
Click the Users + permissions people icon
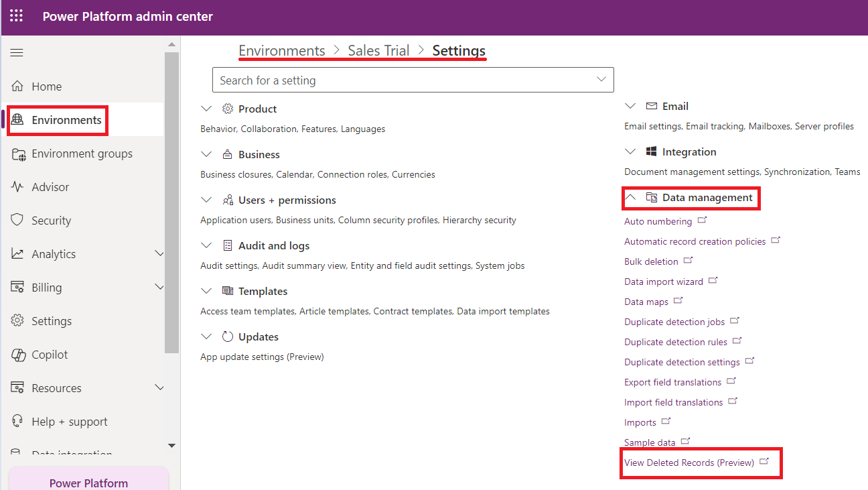(228, 200)
